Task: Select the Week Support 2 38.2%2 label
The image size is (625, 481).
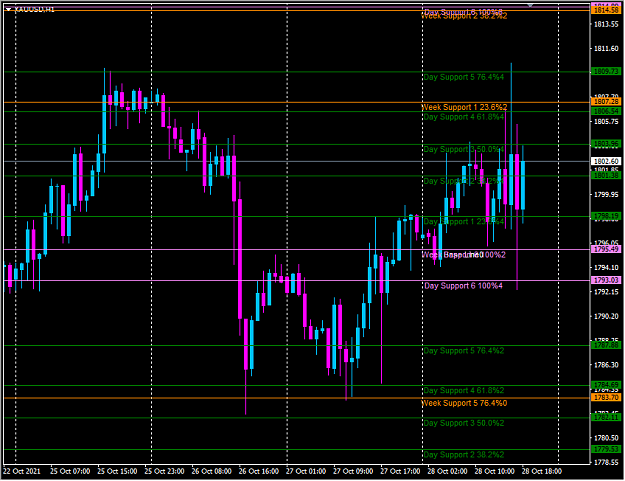Action: click(464, 16)
